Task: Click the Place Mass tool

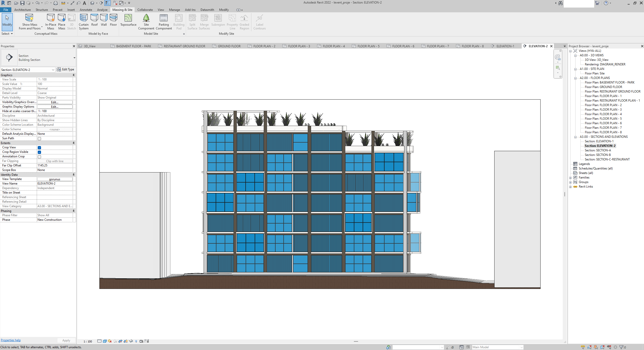Action: 62,22
